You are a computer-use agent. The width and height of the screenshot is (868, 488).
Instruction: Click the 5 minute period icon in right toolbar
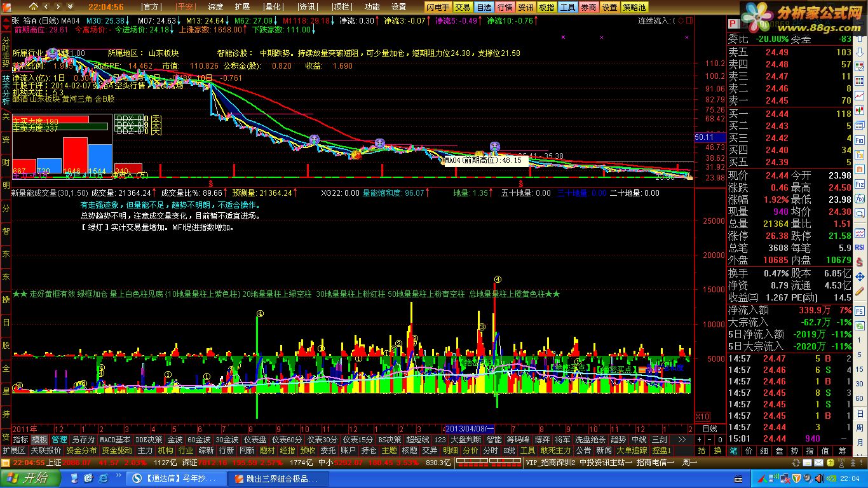860,355
